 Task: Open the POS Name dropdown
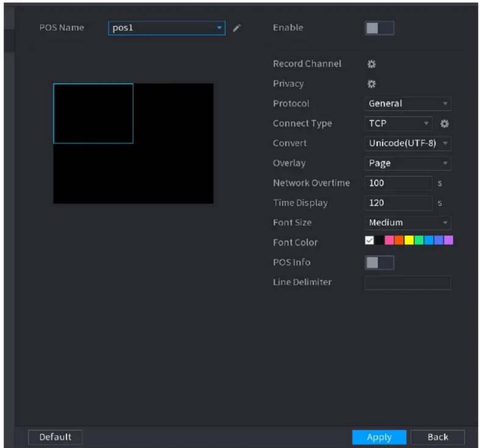[167, 28]
